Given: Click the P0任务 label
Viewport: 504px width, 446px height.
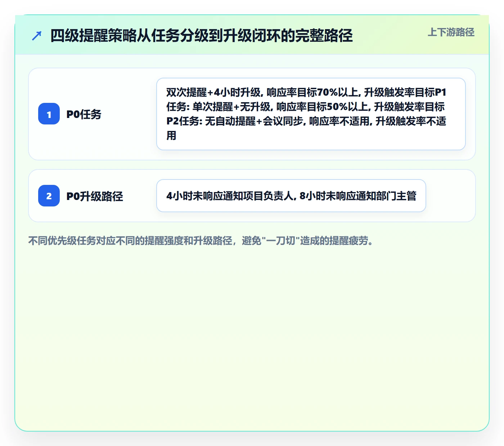Looking at the screenshot, I should coord(84,114).
